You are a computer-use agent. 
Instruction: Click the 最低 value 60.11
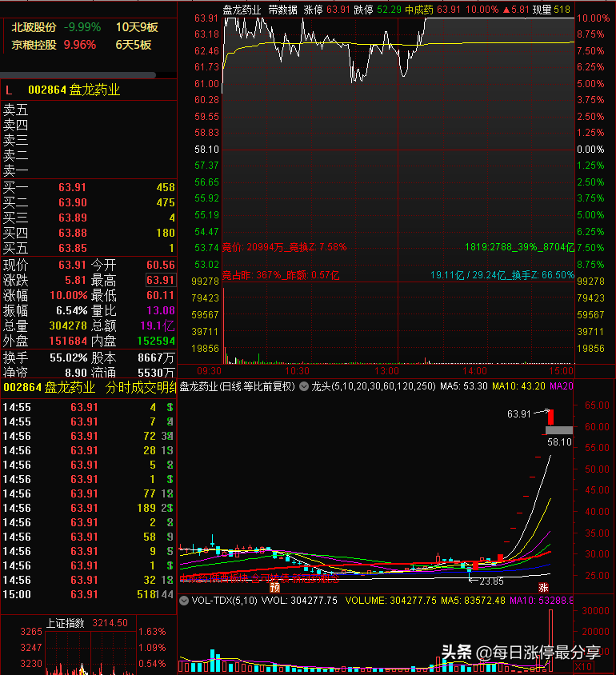(161, 295)
